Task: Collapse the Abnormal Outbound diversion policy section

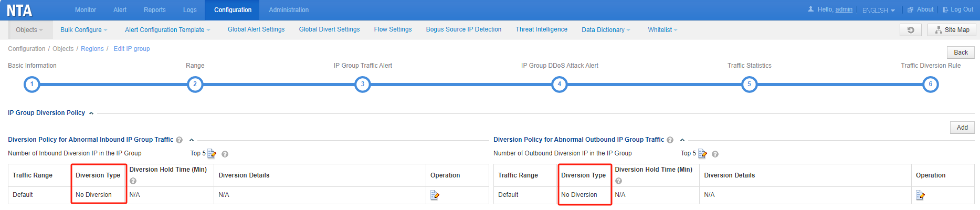Action: [x=682, y=140]
